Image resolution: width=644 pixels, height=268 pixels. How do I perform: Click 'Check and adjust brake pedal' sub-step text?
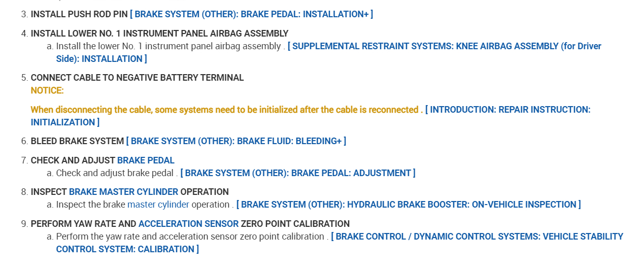coord(115,173)
